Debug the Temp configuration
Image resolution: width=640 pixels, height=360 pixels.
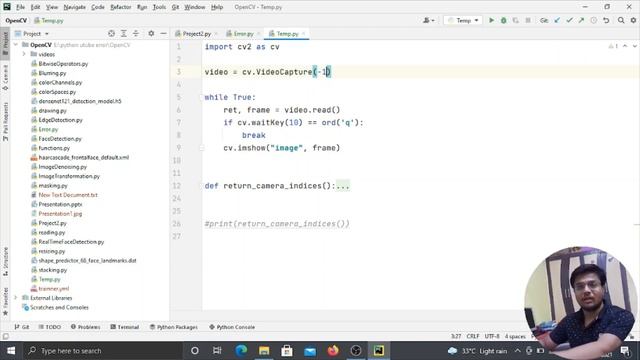(x=504, y=20)
